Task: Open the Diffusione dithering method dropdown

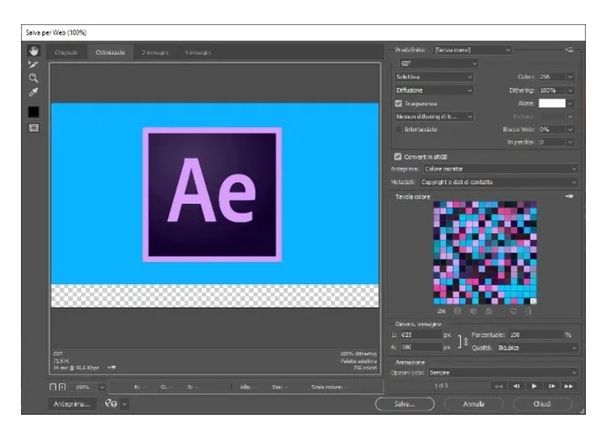Action: click(433, 90)
